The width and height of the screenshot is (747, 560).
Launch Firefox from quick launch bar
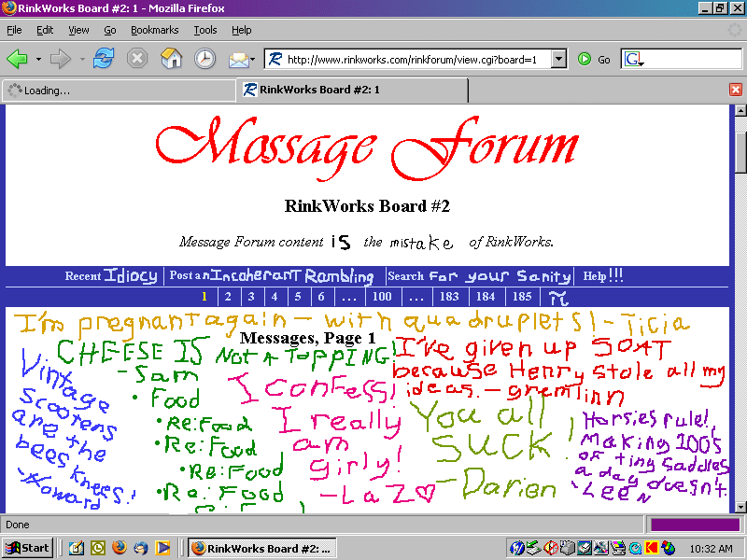120,548
